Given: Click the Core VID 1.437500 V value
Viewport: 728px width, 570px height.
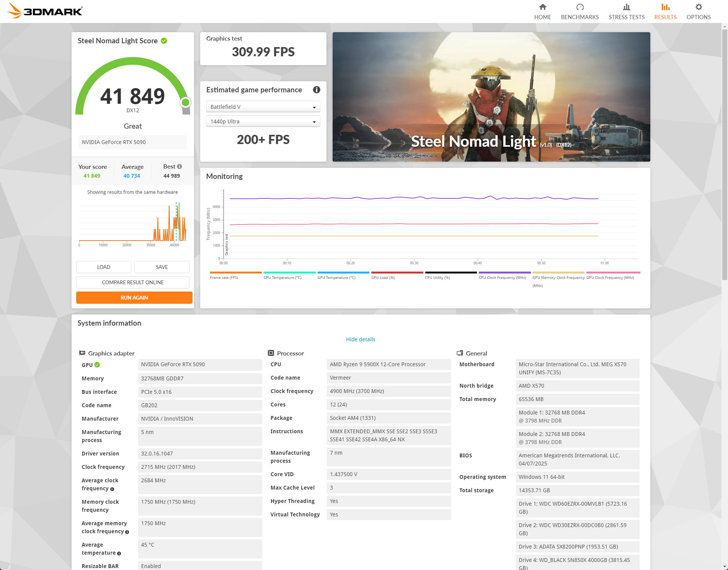Looking at the screenshot, I should pos(388,474).
